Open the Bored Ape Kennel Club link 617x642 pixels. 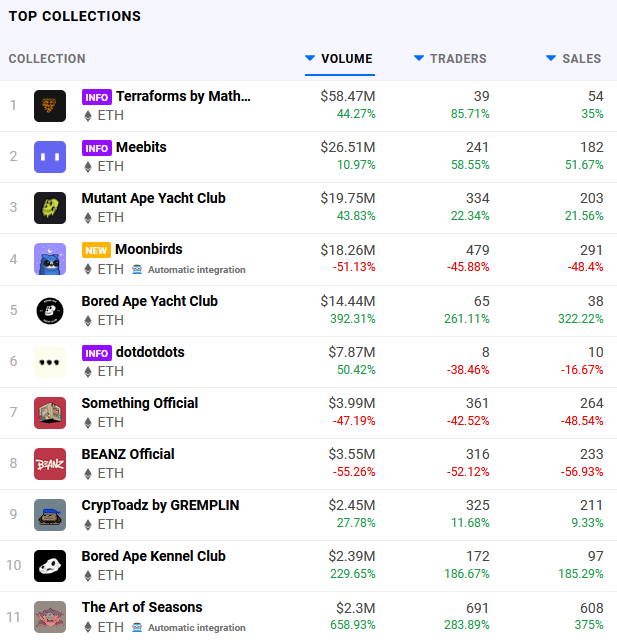[154, 556]
